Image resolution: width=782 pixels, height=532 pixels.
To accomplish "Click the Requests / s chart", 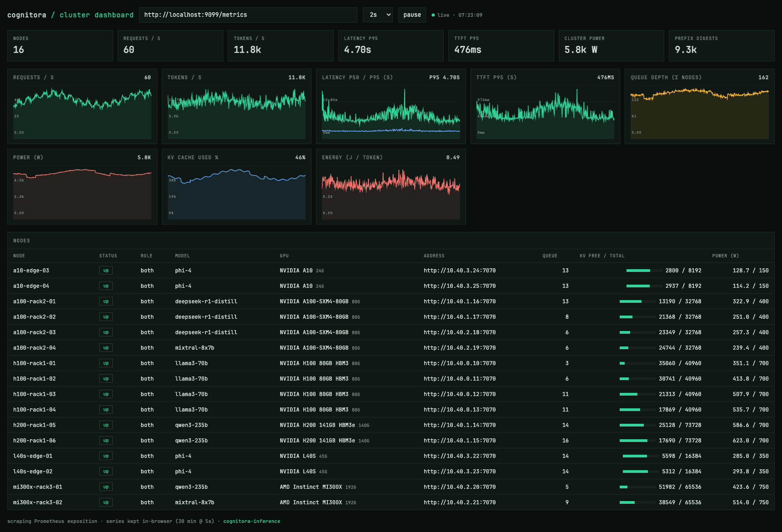I will point(82,106).
